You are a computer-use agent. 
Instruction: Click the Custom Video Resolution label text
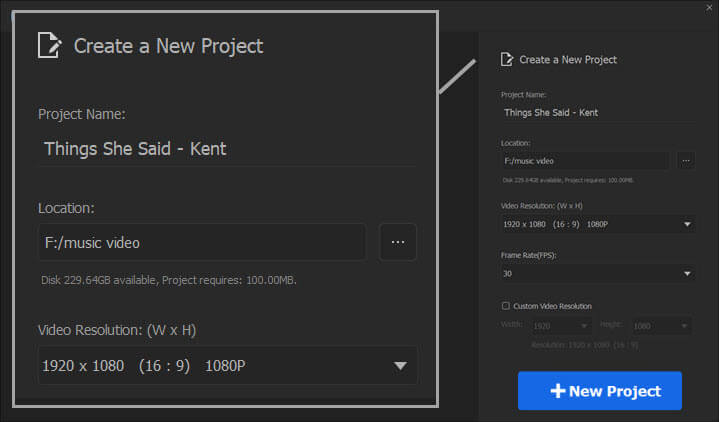pyautogui.click(x=559, y=305)
